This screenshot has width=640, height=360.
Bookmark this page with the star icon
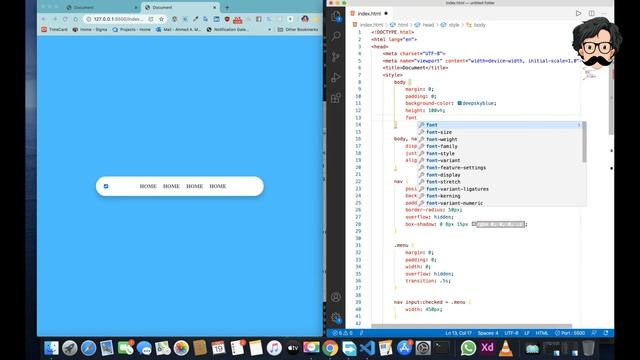(161, 19)
